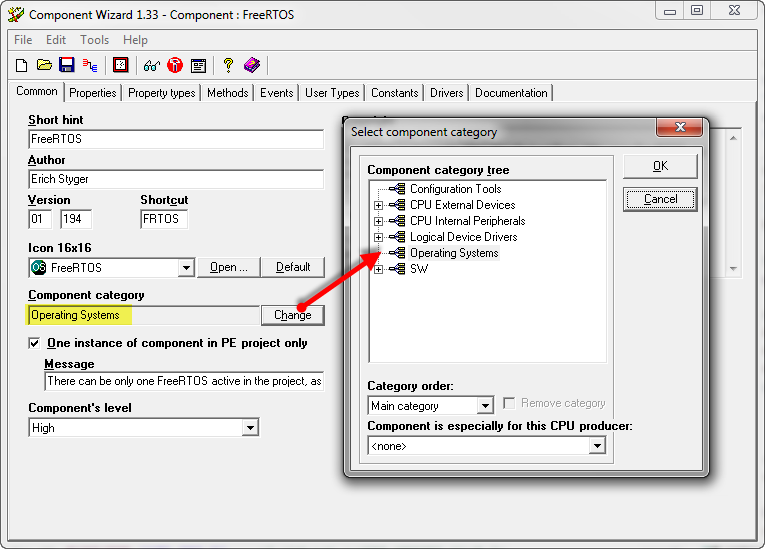Click the Save floppy disk icon
The height and width of the screenshot is (549, 765).
point(66,65)
